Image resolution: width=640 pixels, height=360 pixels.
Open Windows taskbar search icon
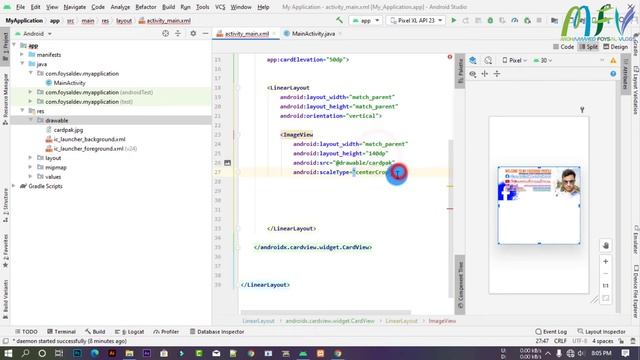[25, 353]
